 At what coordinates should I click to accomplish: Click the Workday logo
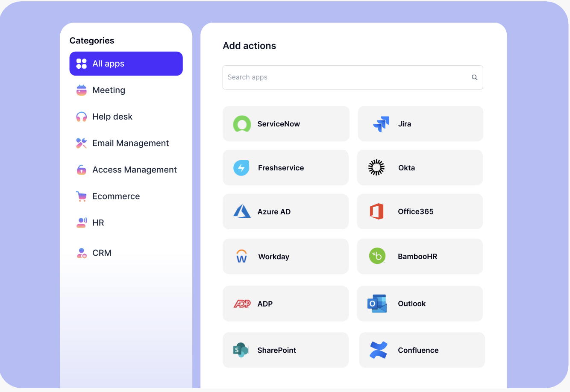241,256
